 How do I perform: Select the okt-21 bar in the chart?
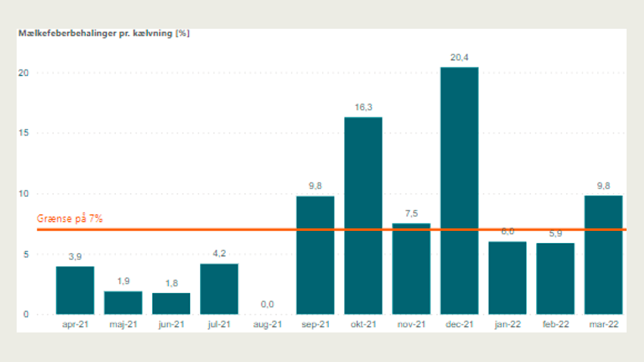[363, 215]
